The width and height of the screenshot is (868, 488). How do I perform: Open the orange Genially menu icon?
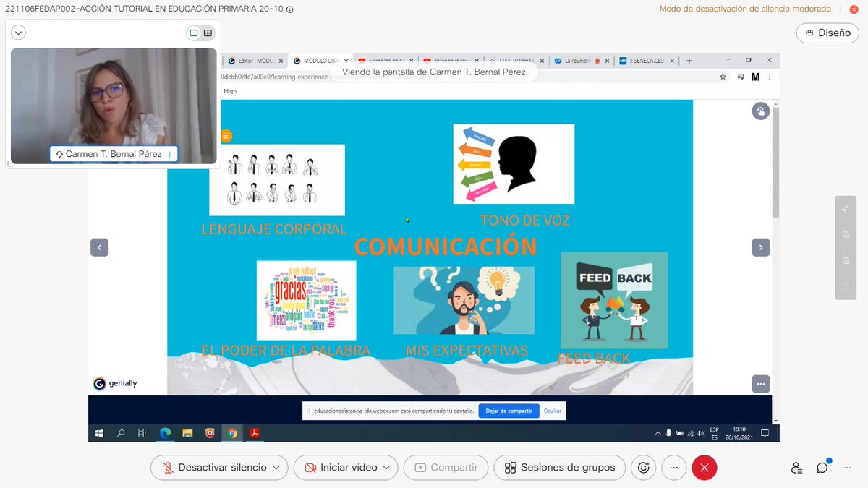click(226, 135)
